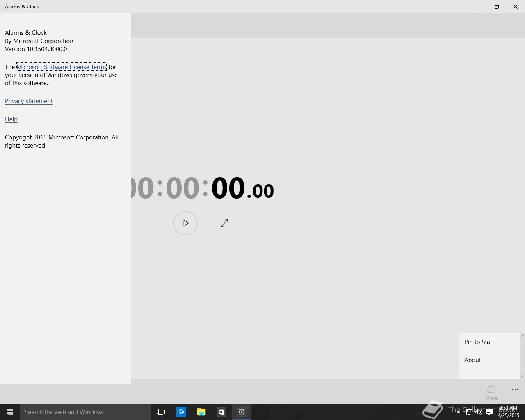Open File Explorer from the taskbar
Viewport: 525px width, 420px height.
click(x=201, y=412)
